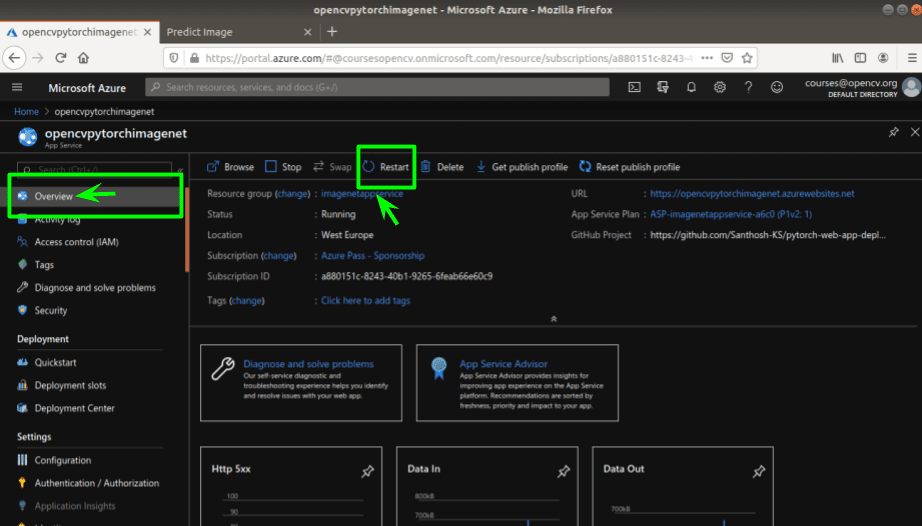
Task: Click the Firefox URL address bar
Action: pos(450,58)
